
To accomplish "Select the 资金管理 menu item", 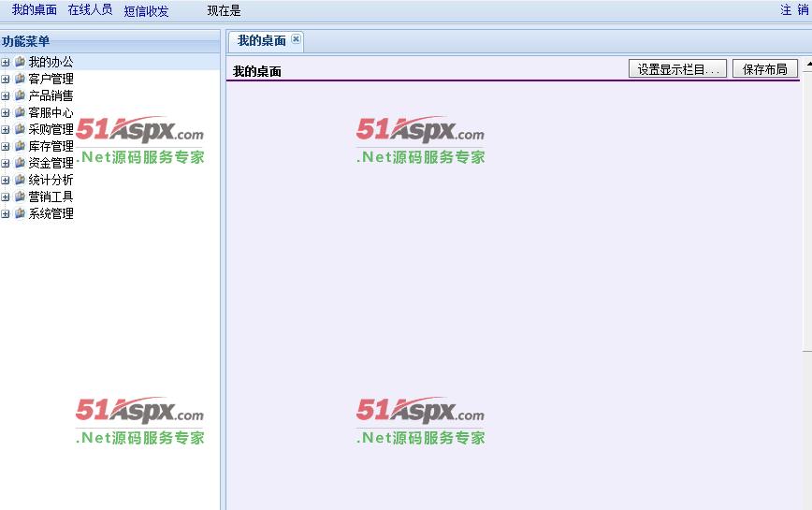I will 51,163.
